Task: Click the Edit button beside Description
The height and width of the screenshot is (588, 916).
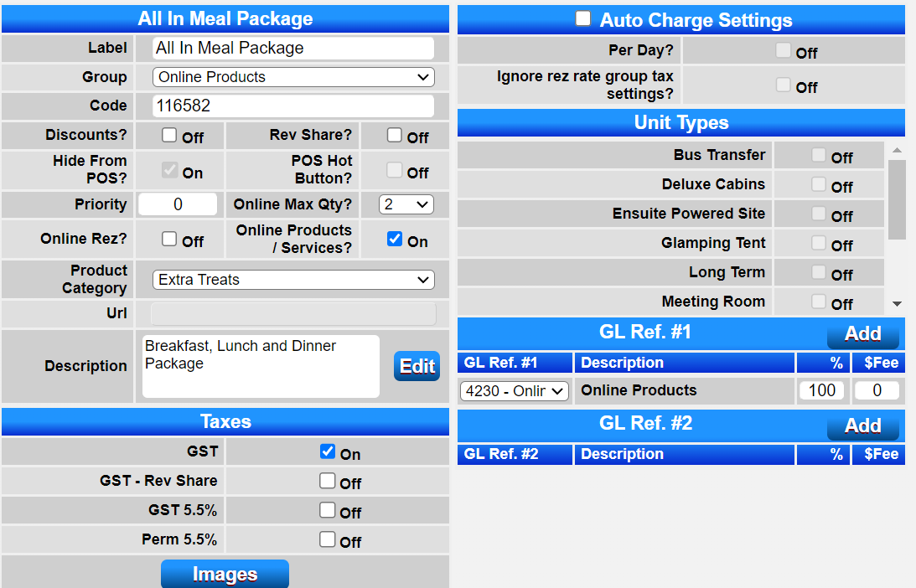Action: point(417,366)
